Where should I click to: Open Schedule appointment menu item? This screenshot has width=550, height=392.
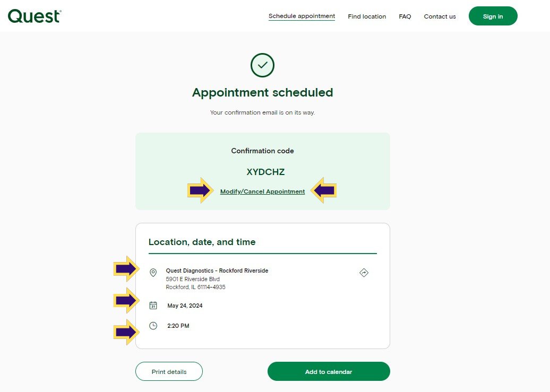(x=302, y=16)
